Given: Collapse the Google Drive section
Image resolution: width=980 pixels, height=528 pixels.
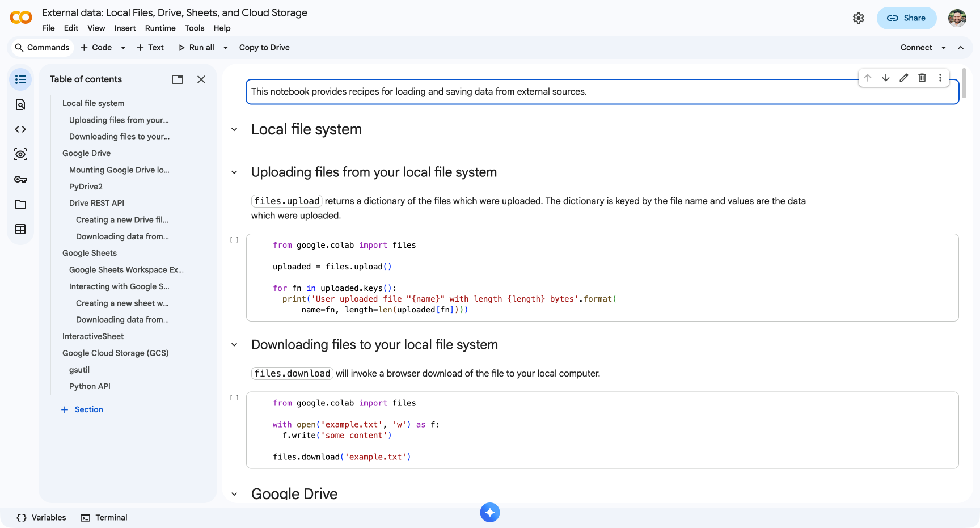Looking at the screenshot, I should (234, 494).
